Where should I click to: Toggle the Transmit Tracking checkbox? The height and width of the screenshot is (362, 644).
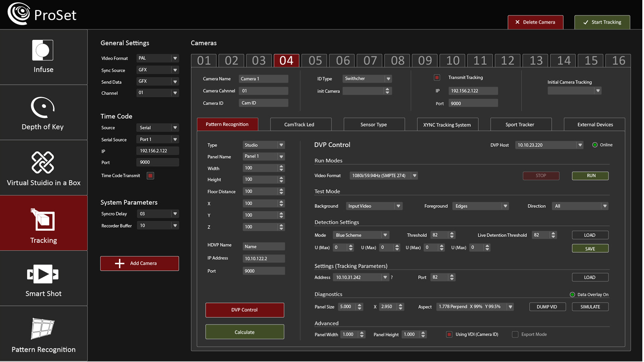pyautogui.click(x=437, y=78)
